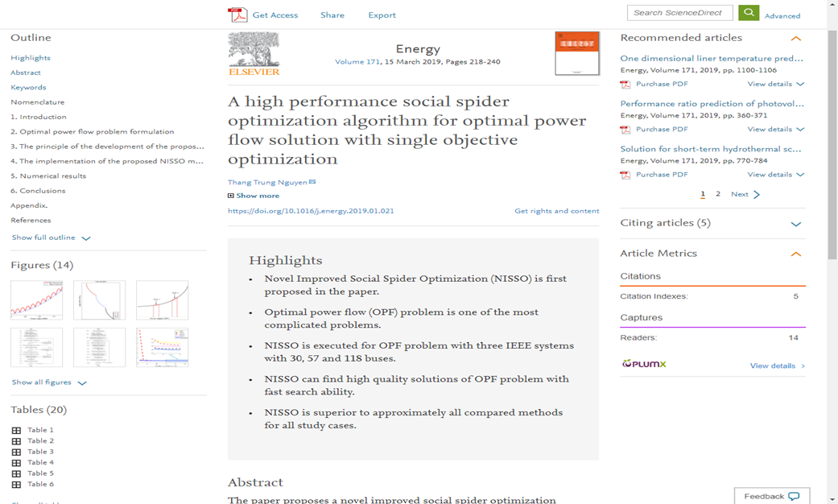Collapse the Recommended articles section

click(795, 39)
